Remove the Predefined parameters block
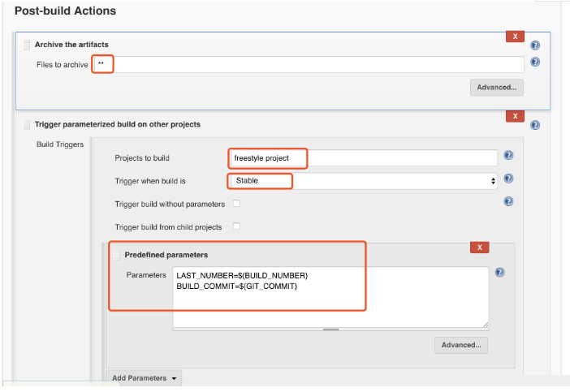 tap(480, 247)
